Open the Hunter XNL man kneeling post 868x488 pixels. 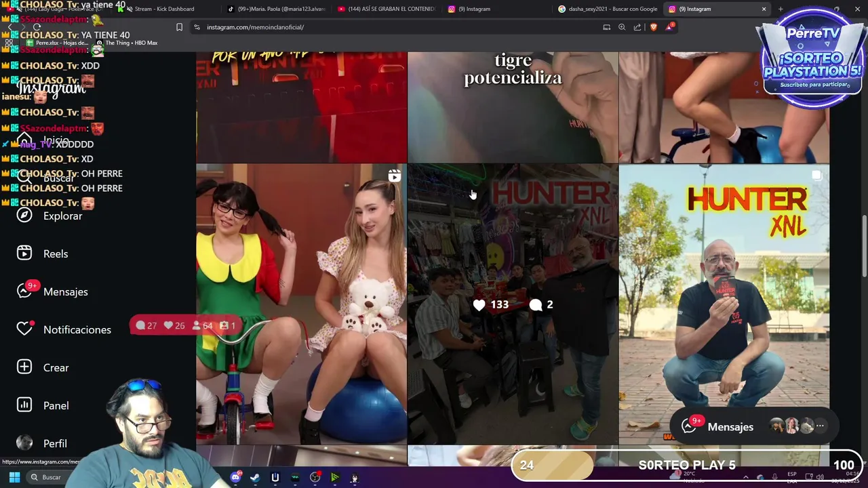tap(724, 304)
